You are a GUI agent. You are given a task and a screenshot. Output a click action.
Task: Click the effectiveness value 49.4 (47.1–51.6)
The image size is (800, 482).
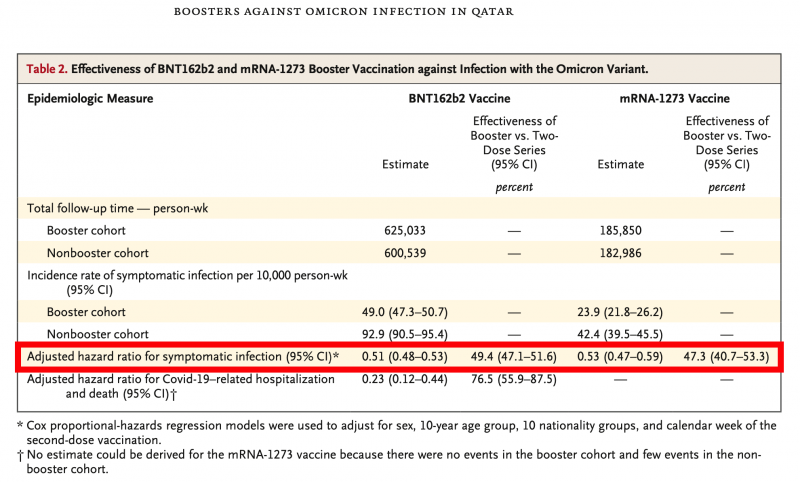pos(512,356)
